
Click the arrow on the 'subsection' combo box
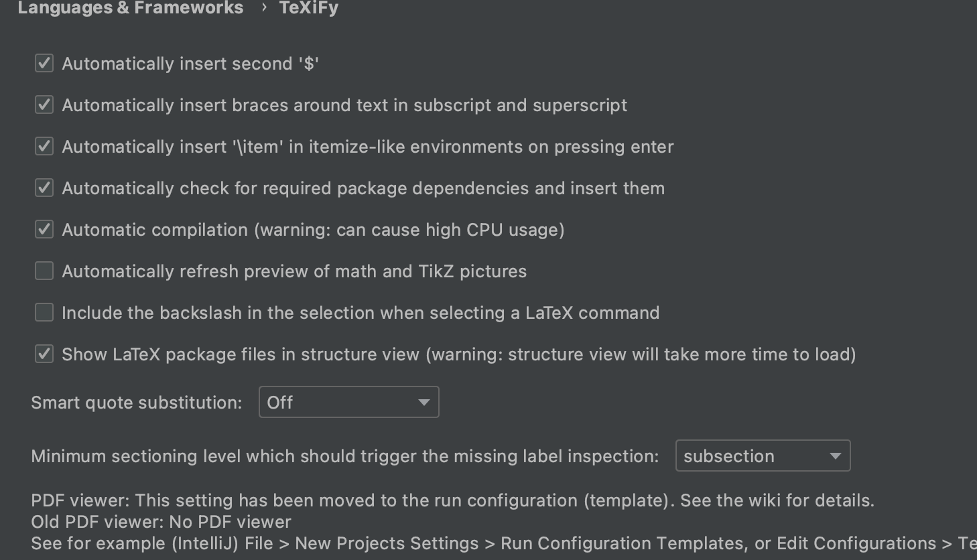tap(835, 456)
